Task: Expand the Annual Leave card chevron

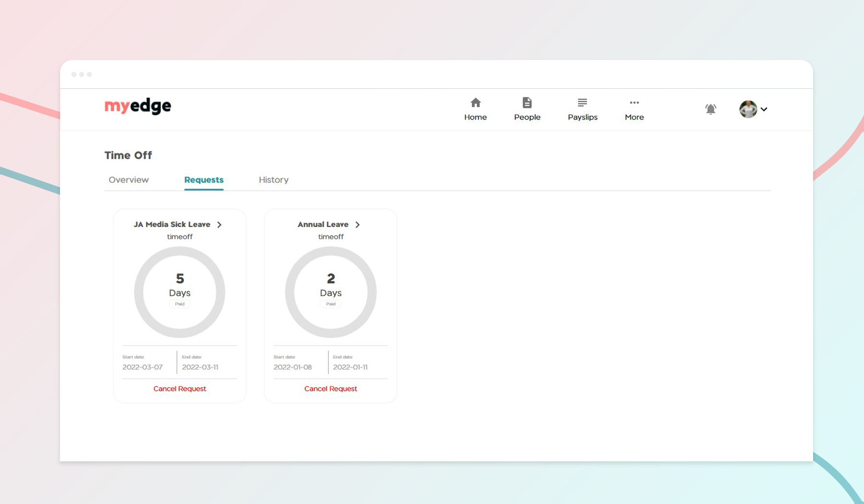Action: [x=357, y=224]
